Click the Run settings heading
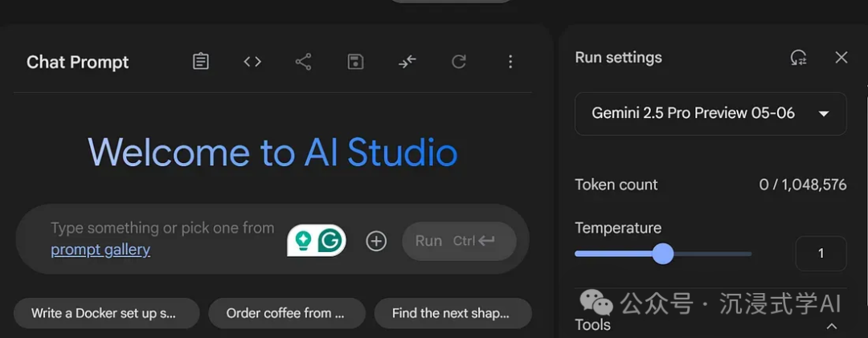 618,58
